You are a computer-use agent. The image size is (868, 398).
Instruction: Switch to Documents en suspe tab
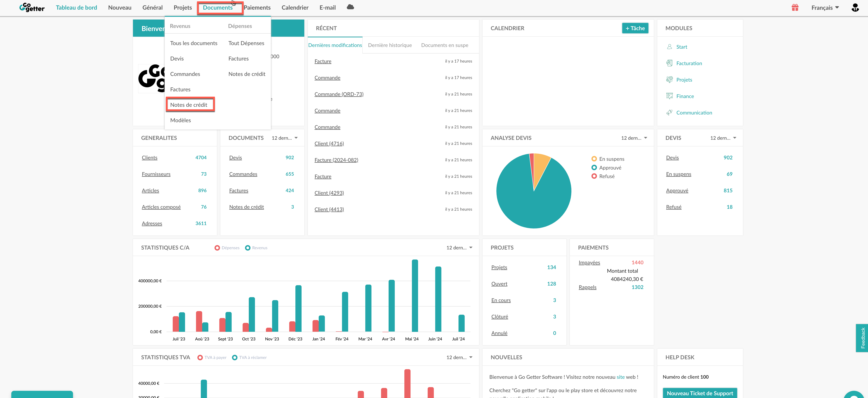[444, 45]
